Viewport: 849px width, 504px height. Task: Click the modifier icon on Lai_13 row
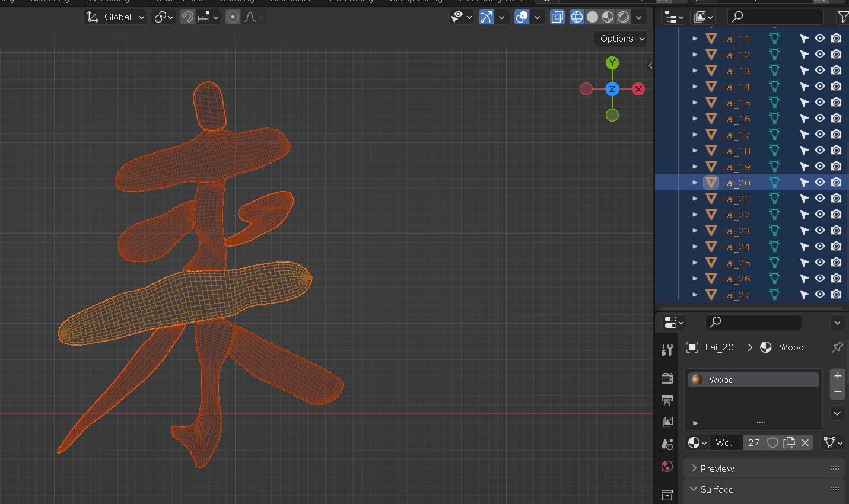point(774,71)
